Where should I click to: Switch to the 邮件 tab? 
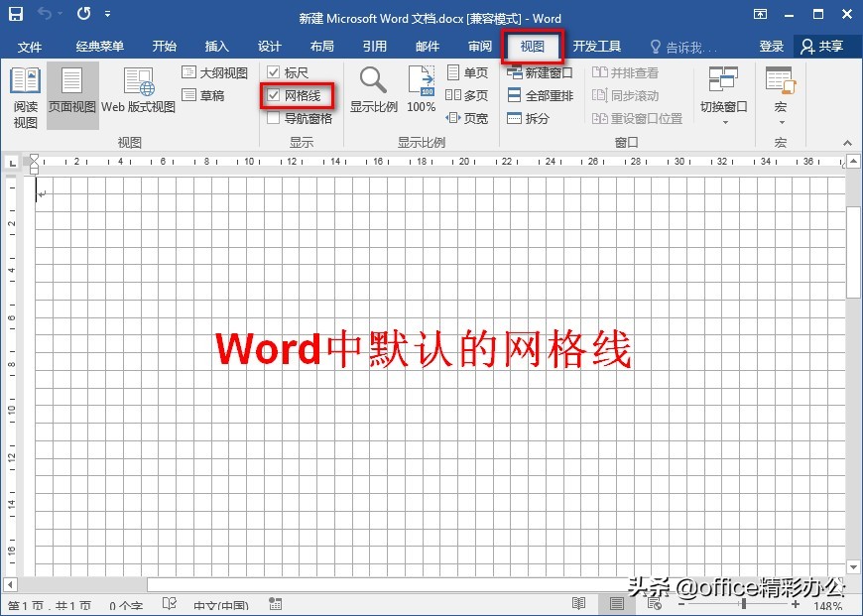coord(428,47)
